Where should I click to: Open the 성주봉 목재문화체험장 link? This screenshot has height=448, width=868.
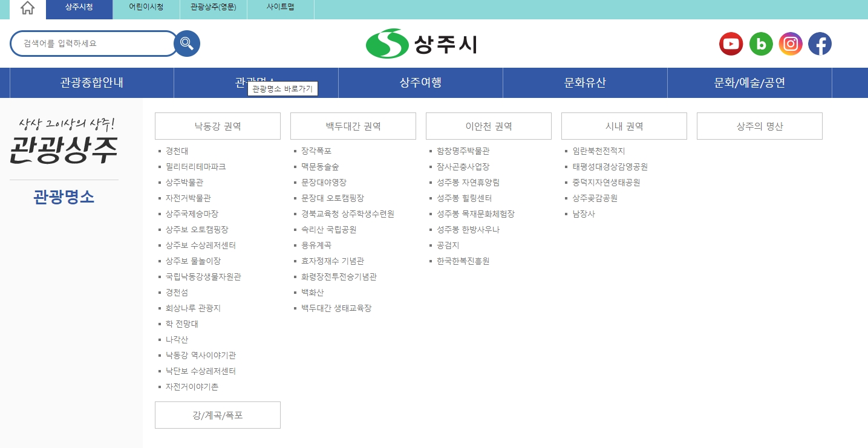pos(475,214)
